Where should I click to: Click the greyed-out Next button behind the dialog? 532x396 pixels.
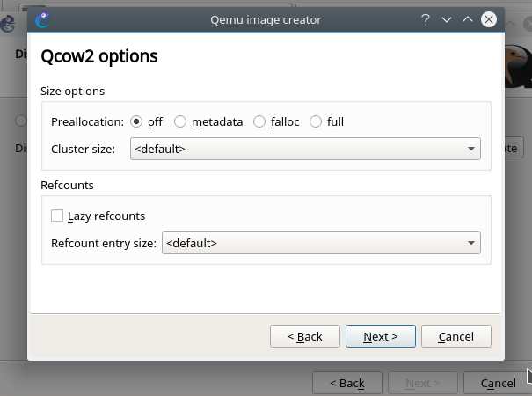(422, 383)
